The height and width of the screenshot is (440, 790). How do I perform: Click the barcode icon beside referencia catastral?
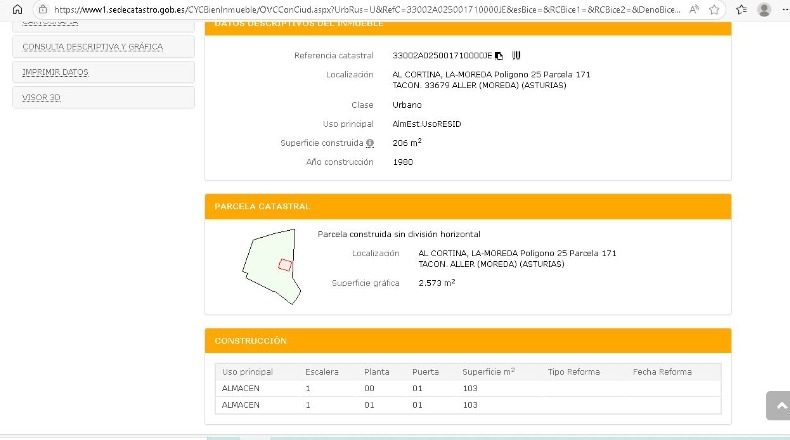click(516, 55)
